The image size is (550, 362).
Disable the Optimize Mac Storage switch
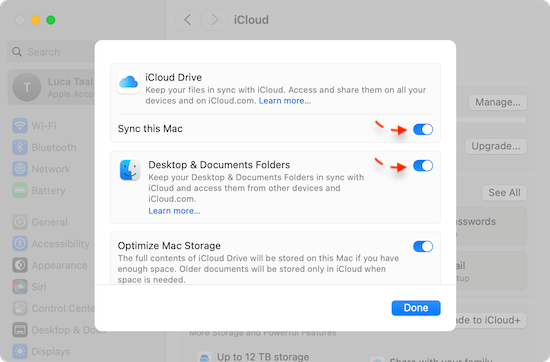tap(423, 246)
